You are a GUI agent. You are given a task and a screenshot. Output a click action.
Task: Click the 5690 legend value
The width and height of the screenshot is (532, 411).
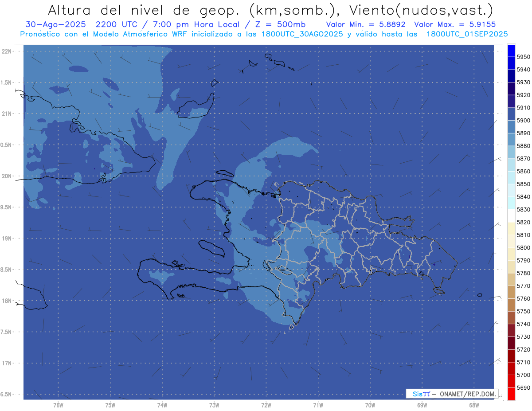[523, 388]
